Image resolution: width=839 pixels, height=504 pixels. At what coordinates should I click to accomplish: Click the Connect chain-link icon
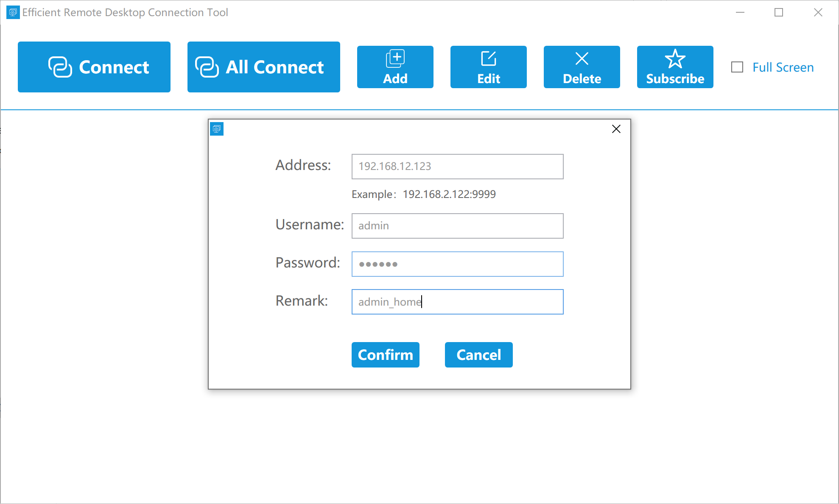(60, 67)
